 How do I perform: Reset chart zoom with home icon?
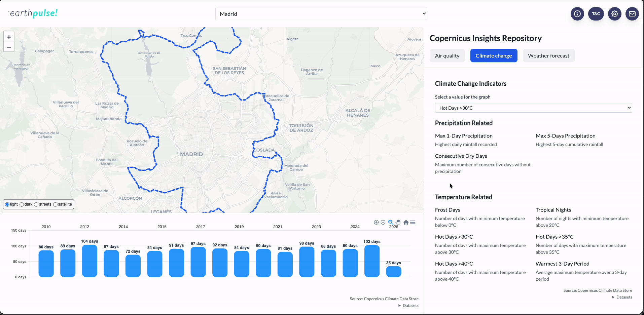[x=406, y=222]
